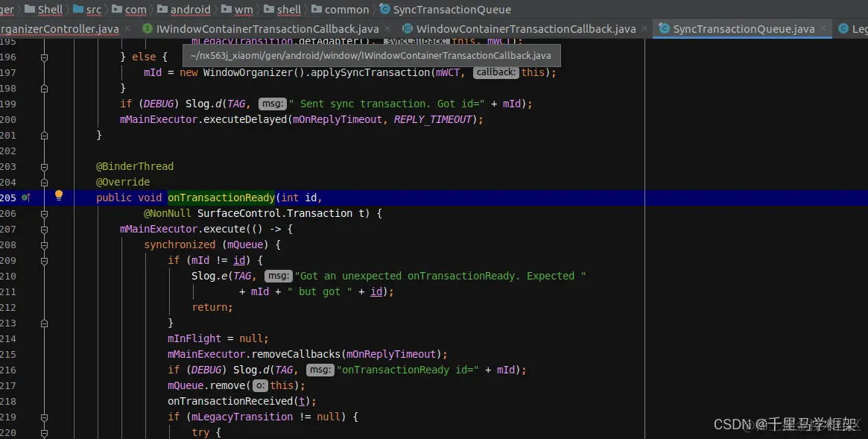Close the ...rganizerController.java tab

tap(128, 28)
